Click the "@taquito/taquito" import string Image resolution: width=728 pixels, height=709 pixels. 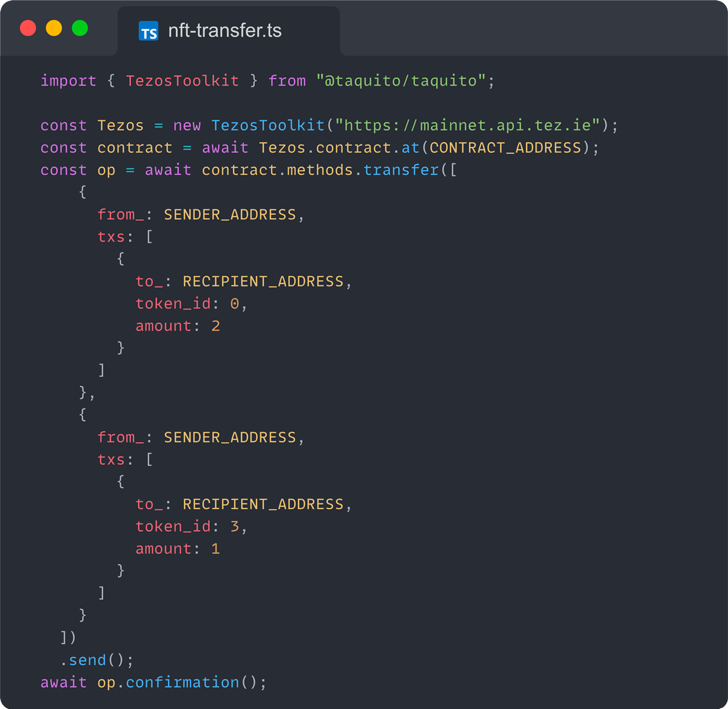point(401,81)
